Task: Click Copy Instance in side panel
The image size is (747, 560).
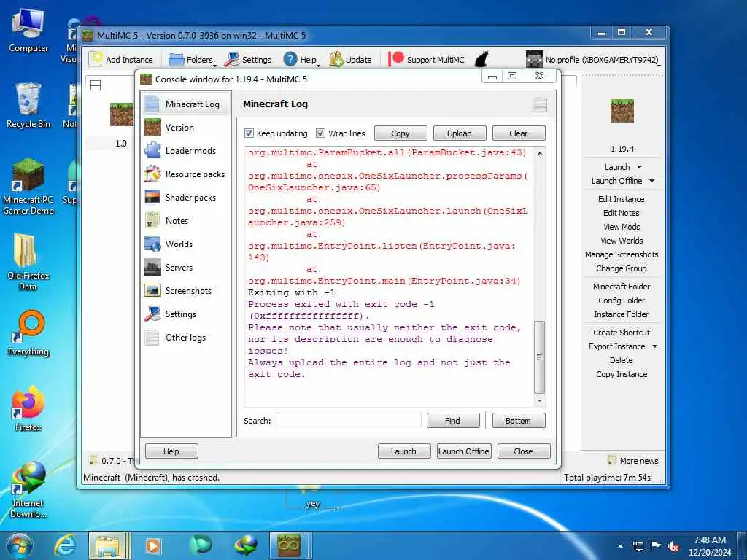Action: [x=622, y=374]
